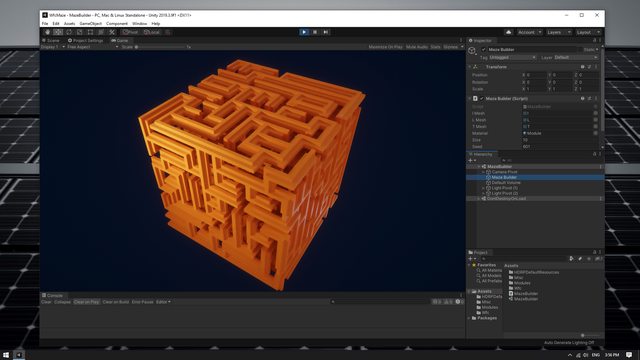This screenshot has width=640, height=360.
Task: Toggle Maze Builder object active checkbox
Action: pos(484,49)
